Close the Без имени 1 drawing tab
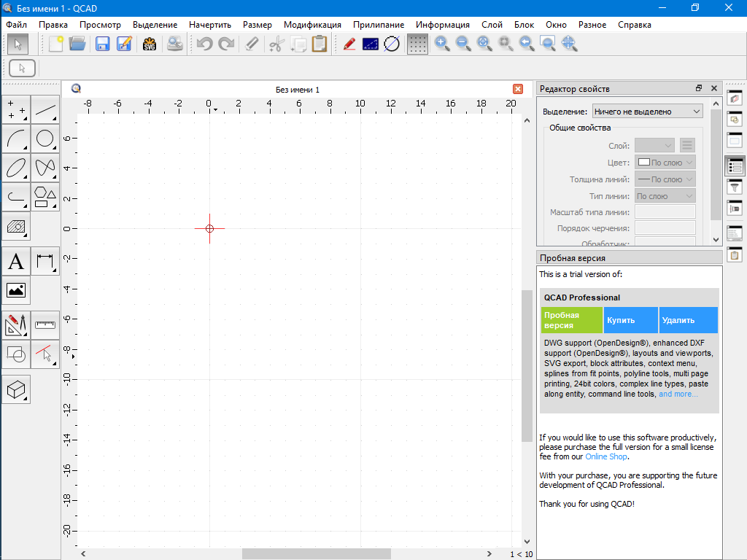Viewport: 747px width, 560px height. click(x=518, y=89)
